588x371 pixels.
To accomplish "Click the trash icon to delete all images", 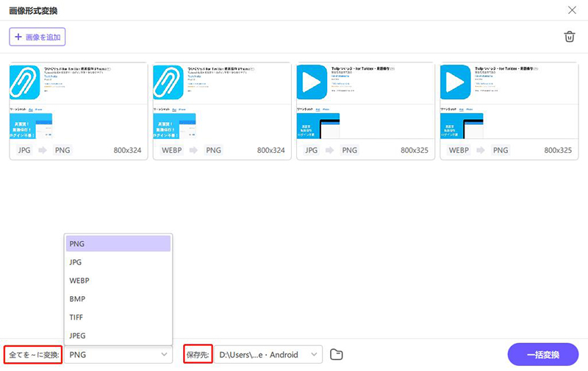I will (x=569, y=37).
